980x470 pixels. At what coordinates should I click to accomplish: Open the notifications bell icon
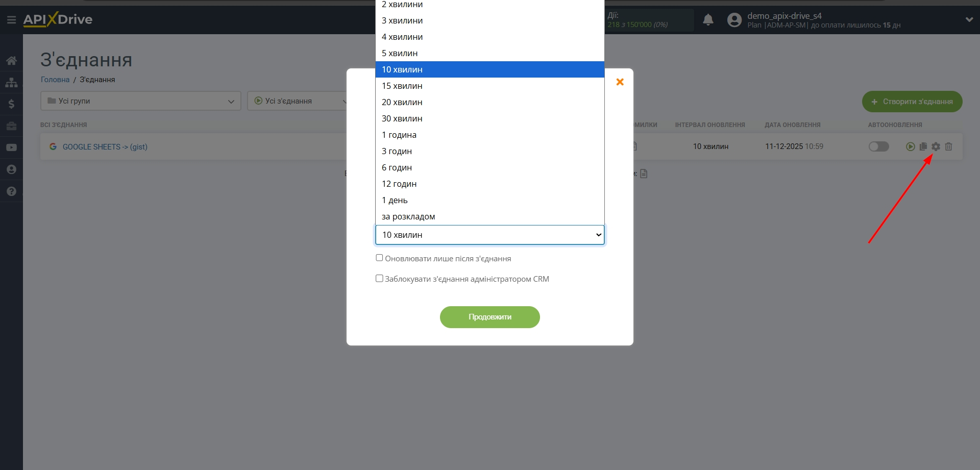tap(708, 20)
